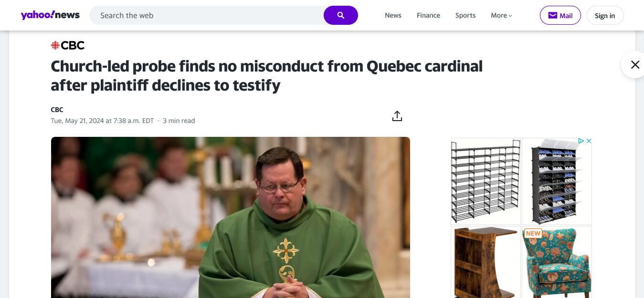Expand the More navigation dropdown
This screenshot has width=644, height=298.
(501, 15)
